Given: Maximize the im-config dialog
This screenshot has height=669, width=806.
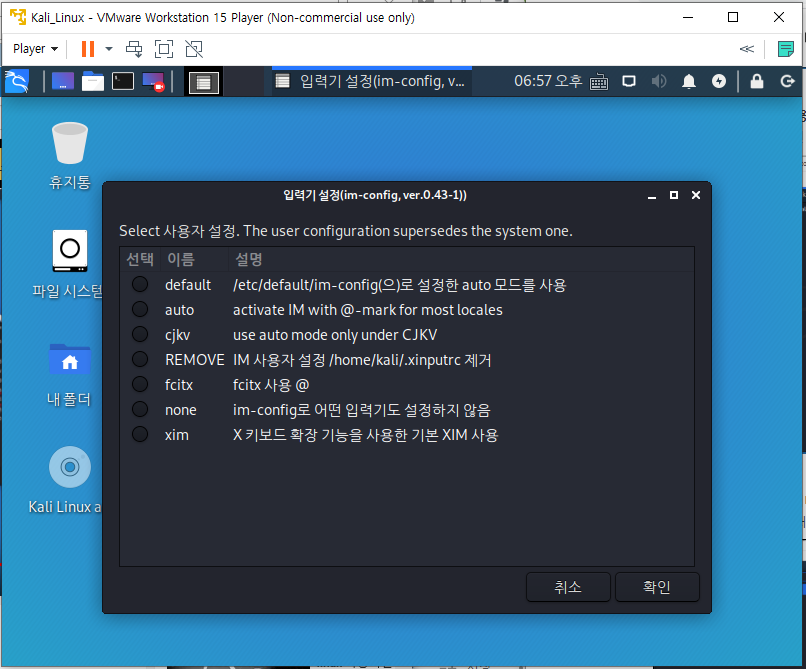Looking at the screenshot, I should [x=673, y=195].
